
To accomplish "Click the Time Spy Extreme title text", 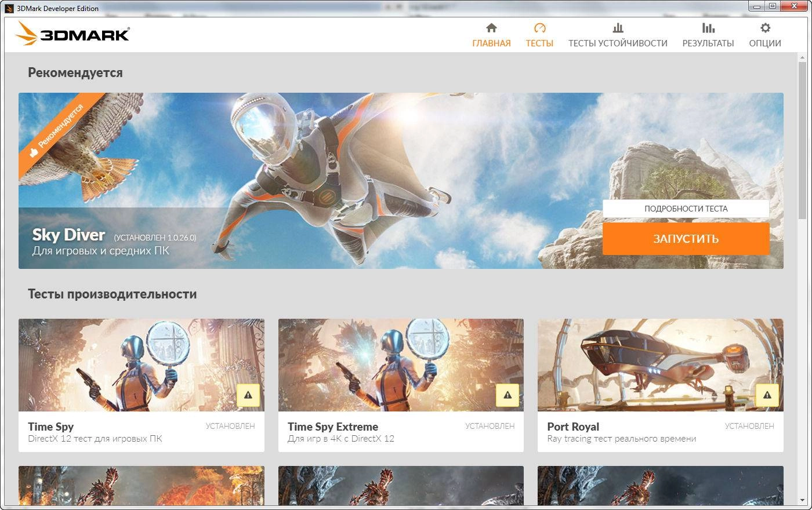I will [x=333, y=427].
